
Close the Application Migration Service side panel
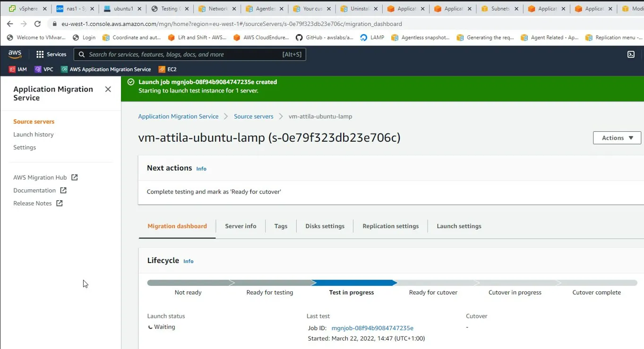(108, 89)
